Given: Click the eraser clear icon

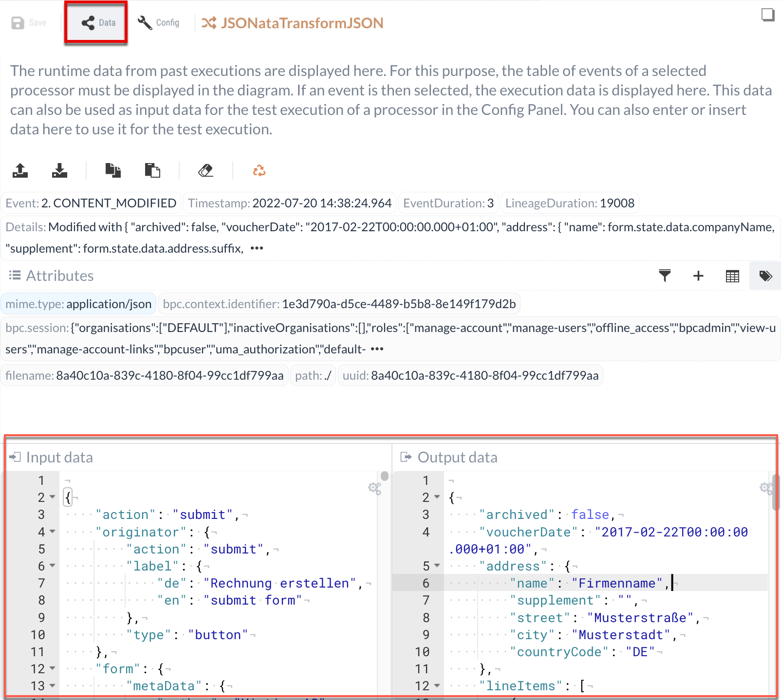Looking at the screenshot, I should [x=206, y=170].
